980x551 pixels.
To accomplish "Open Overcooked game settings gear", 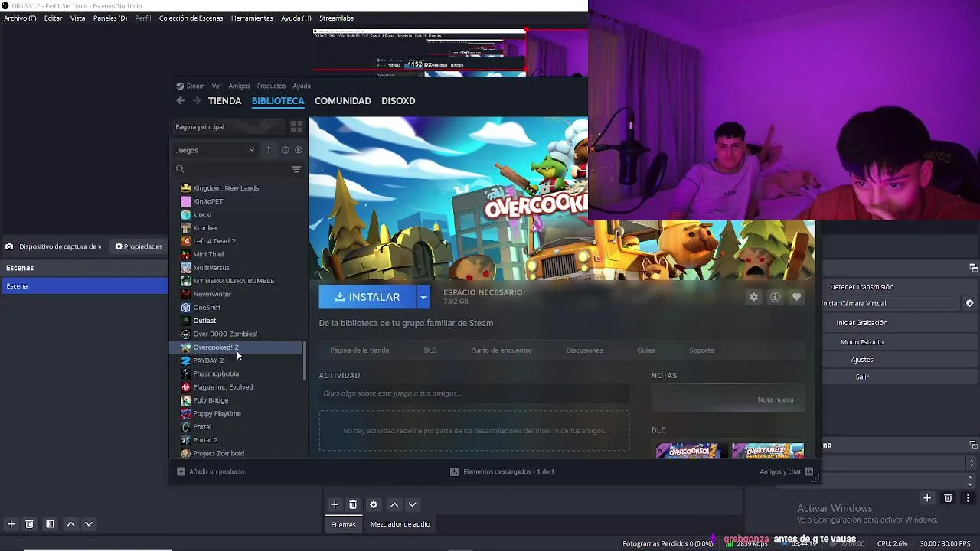I will pos(754,297).
